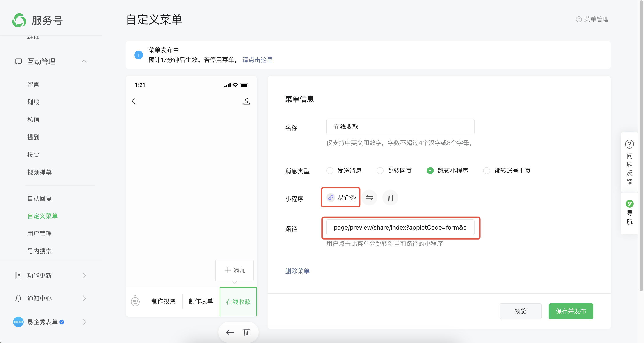644x343 pixels.
Task: Click the 请点击这里 link
Action: (x=258, y=60)
